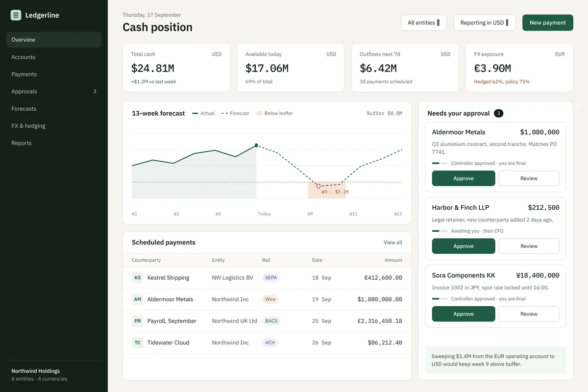
Task: Click the Available today value $17.06M
Action: tap(267, 68)
